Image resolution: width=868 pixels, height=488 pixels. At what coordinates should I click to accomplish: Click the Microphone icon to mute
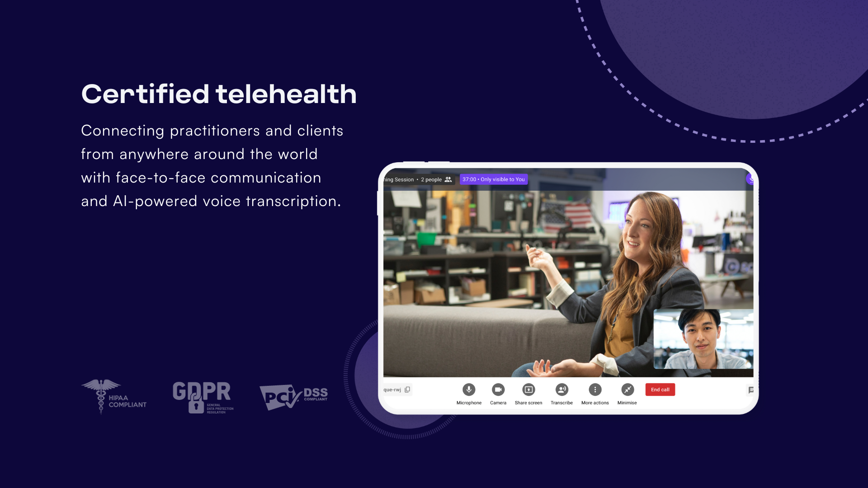467,389
